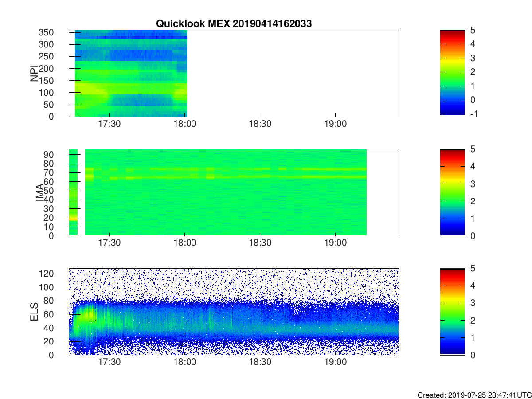Click the 18:30 label under IMA panel
This screenshot has height=399, width=532.
click(260, 243)
